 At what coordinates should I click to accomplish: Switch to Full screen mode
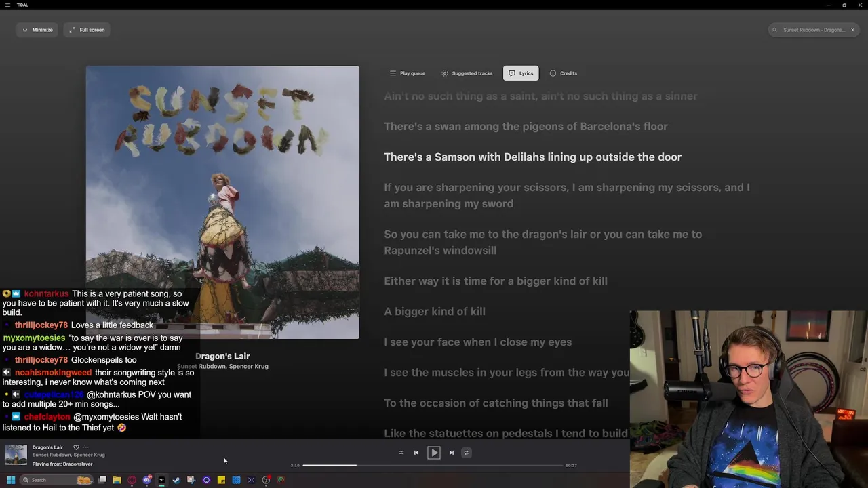point(87,30)
